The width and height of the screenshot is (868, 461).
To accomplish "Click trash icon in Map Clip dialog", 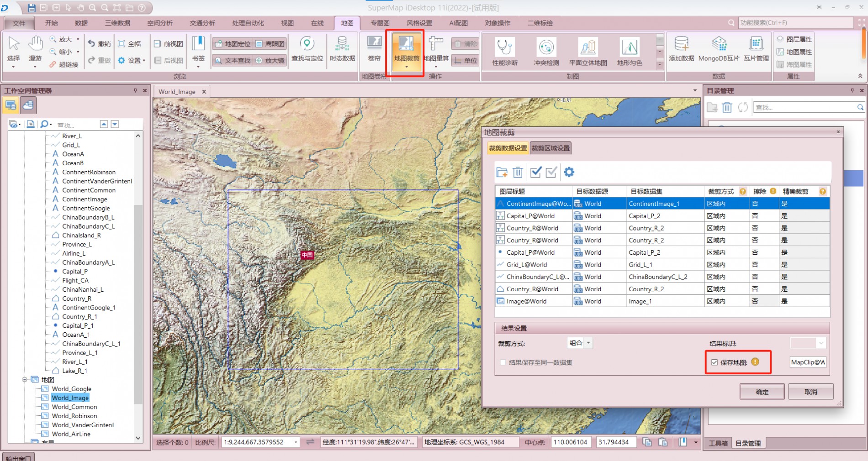I will tap(518, 172).
